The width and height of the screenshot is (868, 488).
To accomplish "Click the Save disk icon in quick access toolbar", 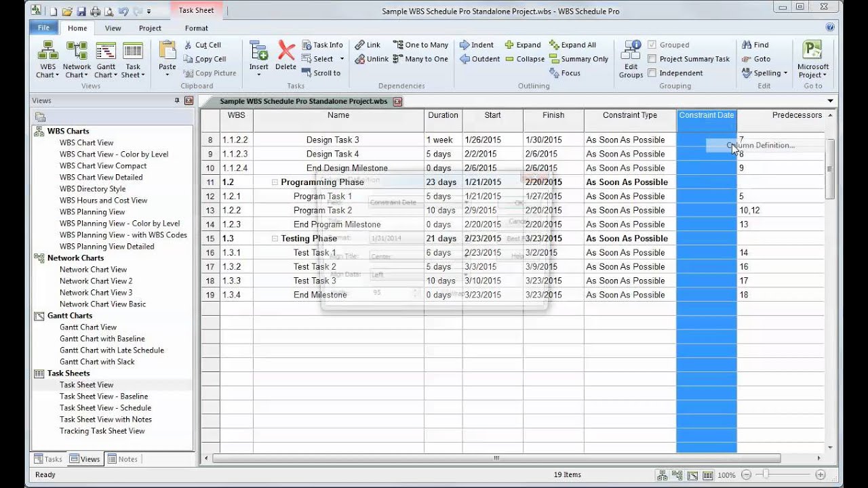I will click(x=81, y=12).
